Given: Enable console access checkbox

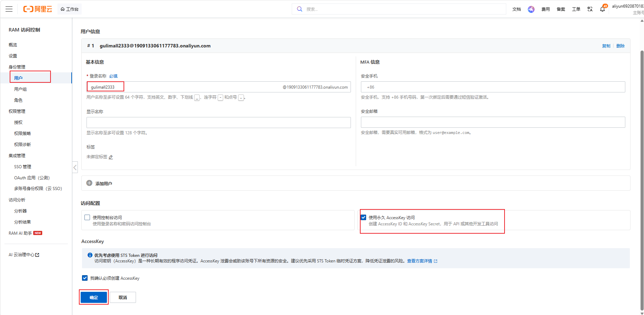Looking at the screenshot, I should 87,217.
